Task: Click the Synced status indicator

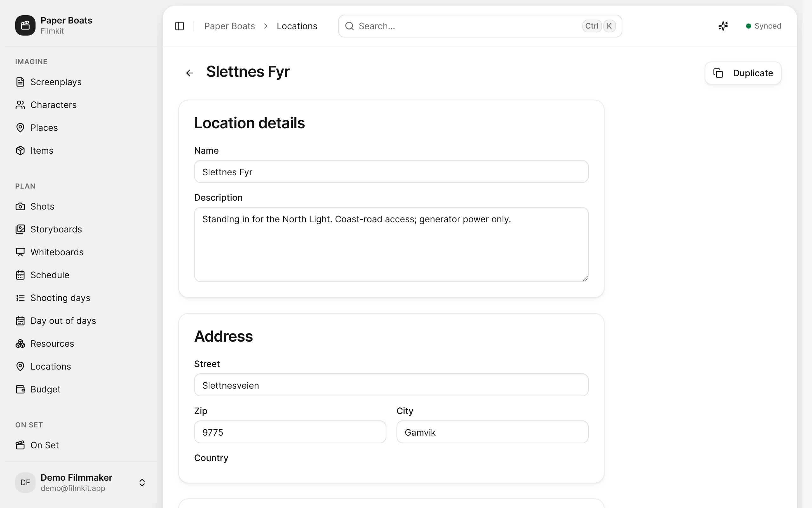Action: tap(763, 26)
